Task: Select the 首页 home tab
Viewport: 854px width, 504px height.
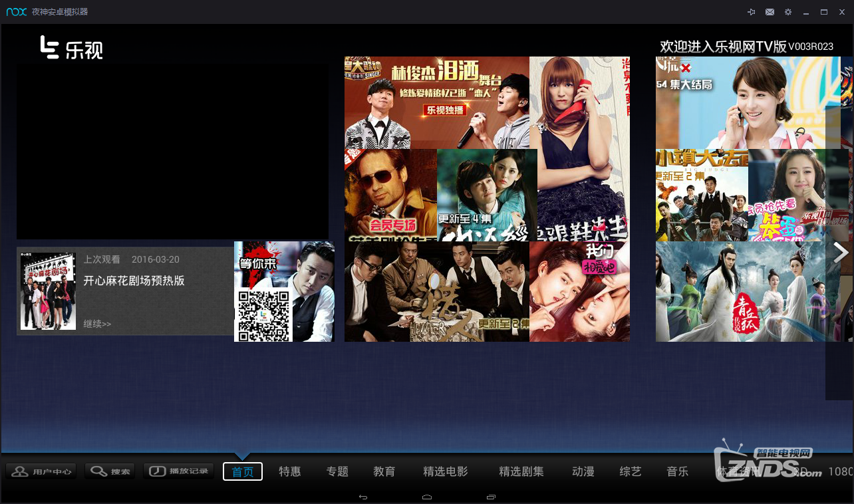Action: tap(243, 471)
